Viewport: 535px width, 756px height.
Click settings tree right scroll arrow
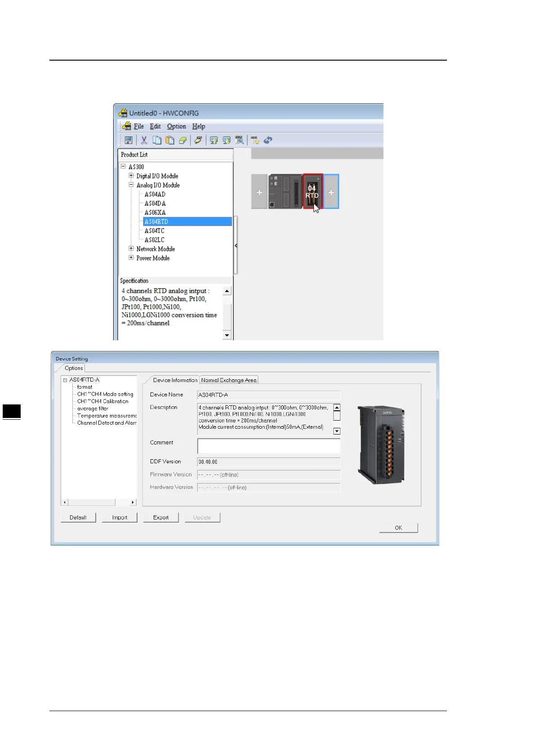tap(133, 502)
